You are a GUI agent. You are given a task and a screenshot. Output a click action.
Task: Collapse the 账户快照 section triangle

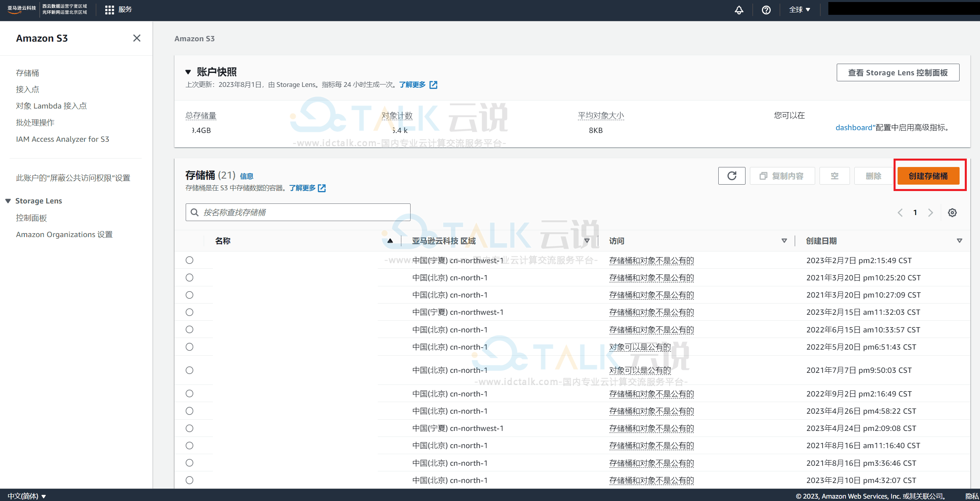[188, 72]
